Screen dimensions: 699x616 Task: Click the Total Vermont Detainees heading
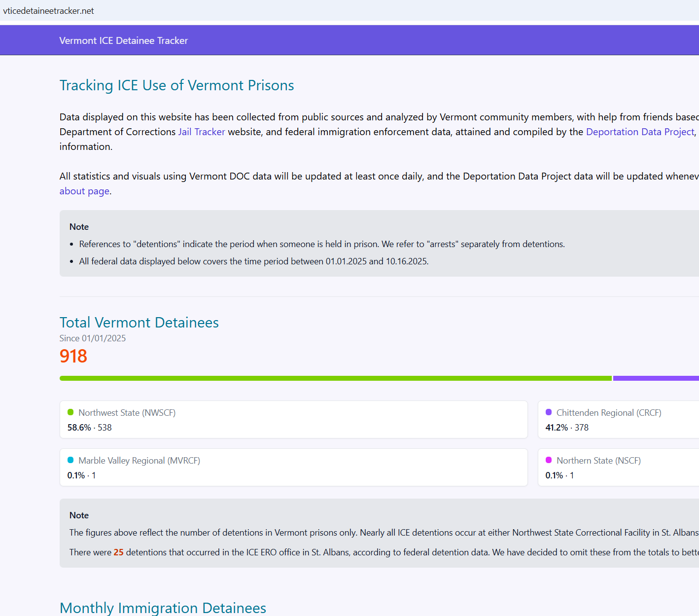click(x=139, y=323)
